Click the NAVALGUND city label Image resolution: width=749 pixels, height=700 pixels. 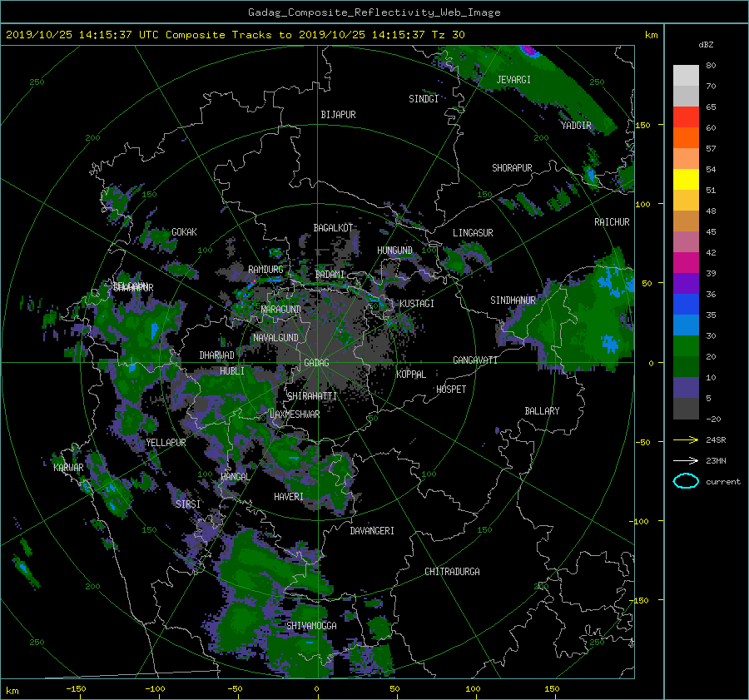275,338
